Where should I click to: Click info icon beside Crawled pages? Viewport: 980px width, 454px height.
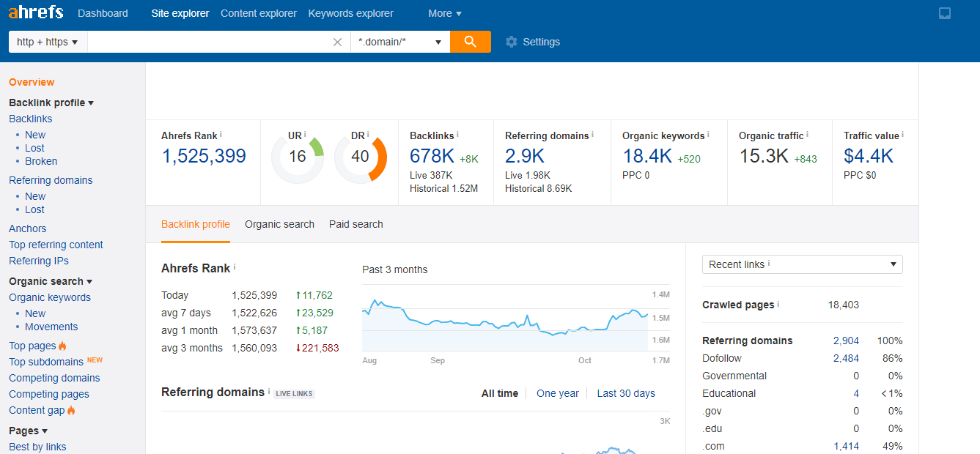click(778, 304)
